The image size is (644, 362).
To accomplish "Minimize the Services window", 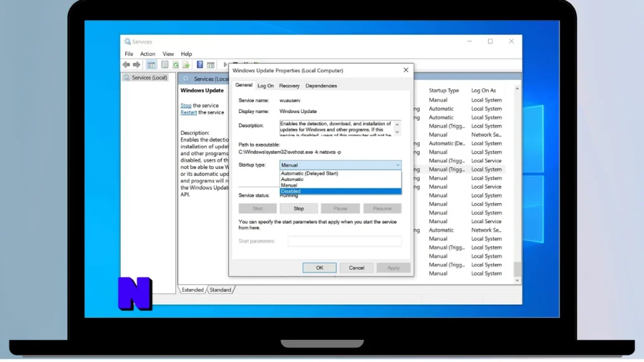I will tap(469, 41).
